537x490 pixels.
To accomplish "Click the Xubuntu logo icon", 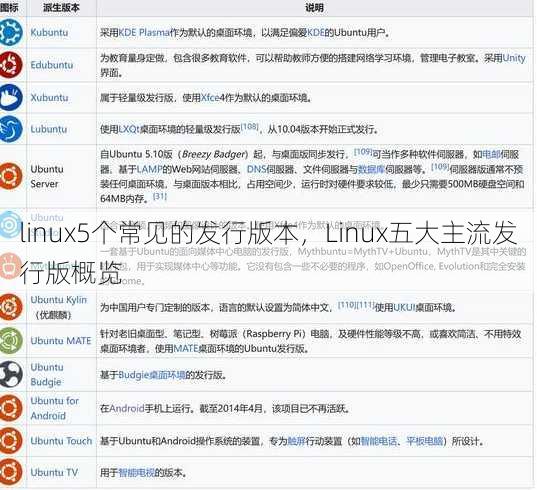I will pyautogui.click(x=11, y=97).
